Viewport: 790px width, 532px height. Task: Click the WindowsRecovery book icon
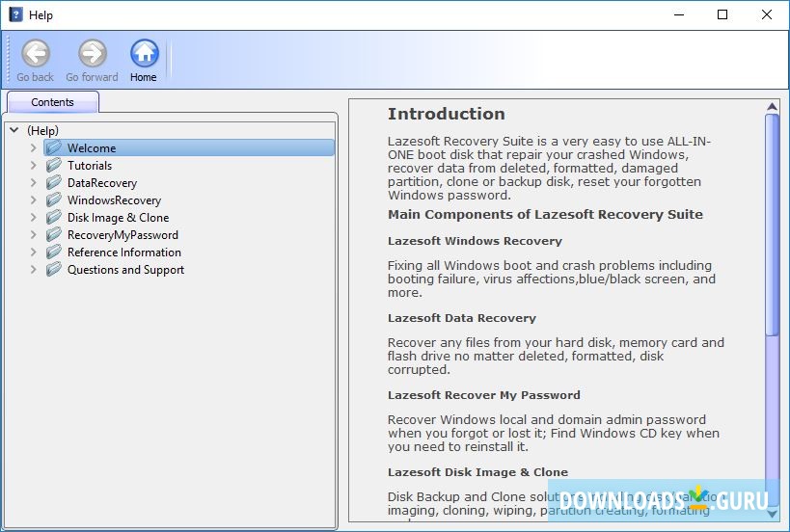tap(54, 199)
